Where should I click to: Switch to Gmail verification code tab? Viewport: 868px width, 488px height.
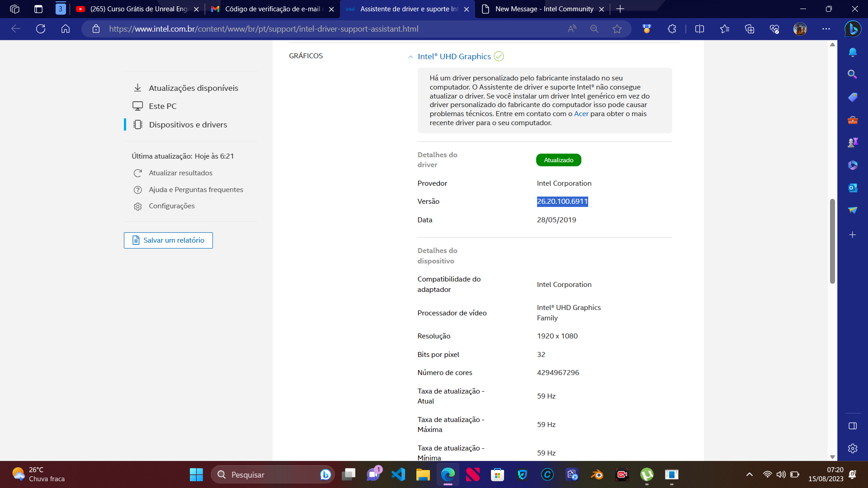[x=272, y=9]
